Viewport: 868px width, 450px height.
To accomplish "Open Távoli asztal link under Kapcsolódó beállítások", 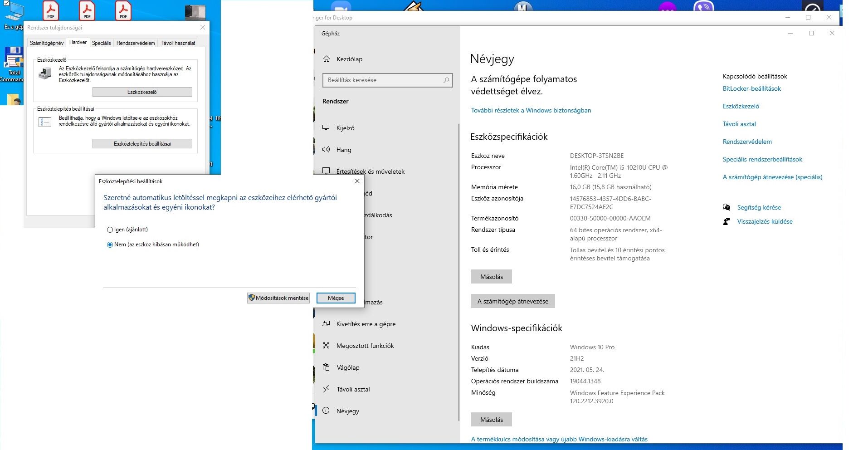I will [739, 124].
